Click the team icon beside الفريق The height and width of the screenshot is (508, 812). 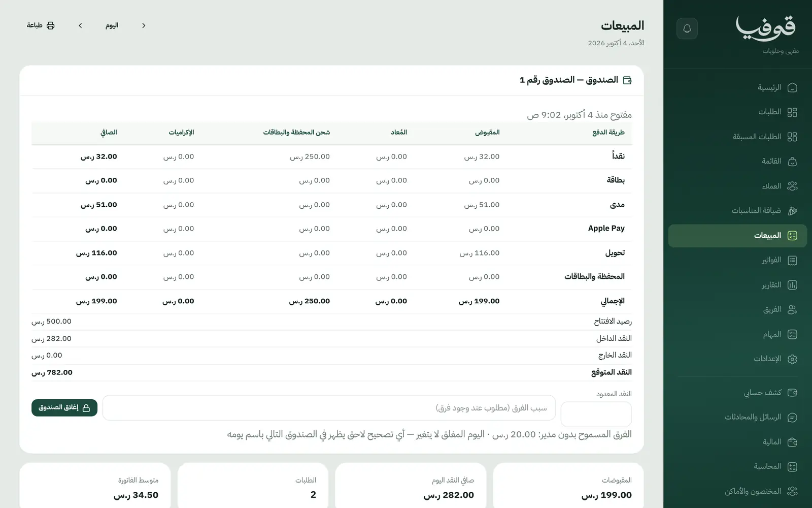[x=792, y=310]
